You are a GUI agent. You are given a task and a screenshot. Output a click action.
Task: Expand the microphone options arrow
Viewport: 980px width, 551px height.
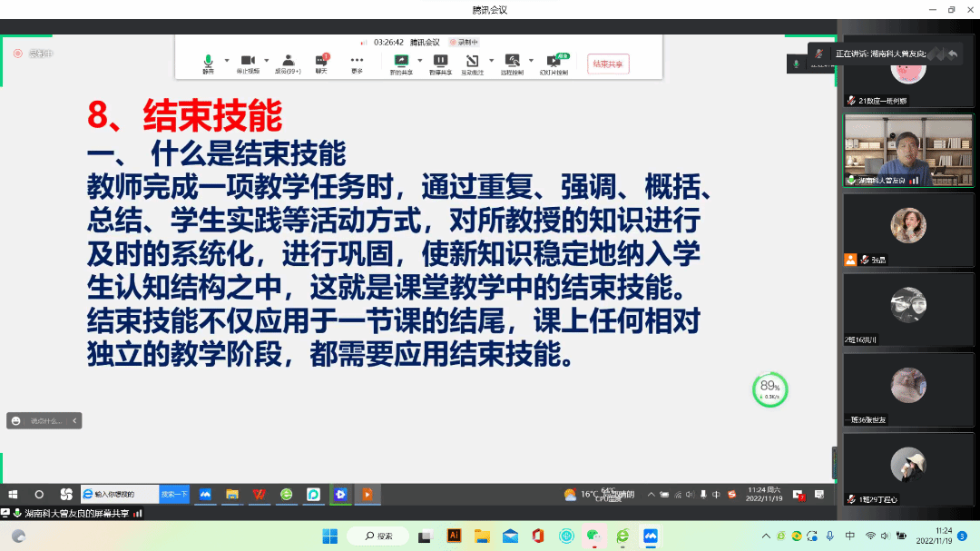pos(227,61)
